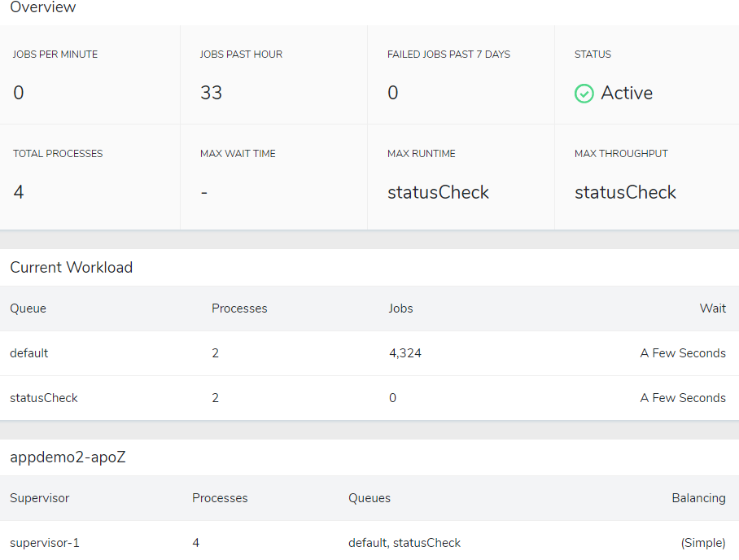Select the Jobs column header
The height and width of the screenshot is (560, 739).
point(400,308)
